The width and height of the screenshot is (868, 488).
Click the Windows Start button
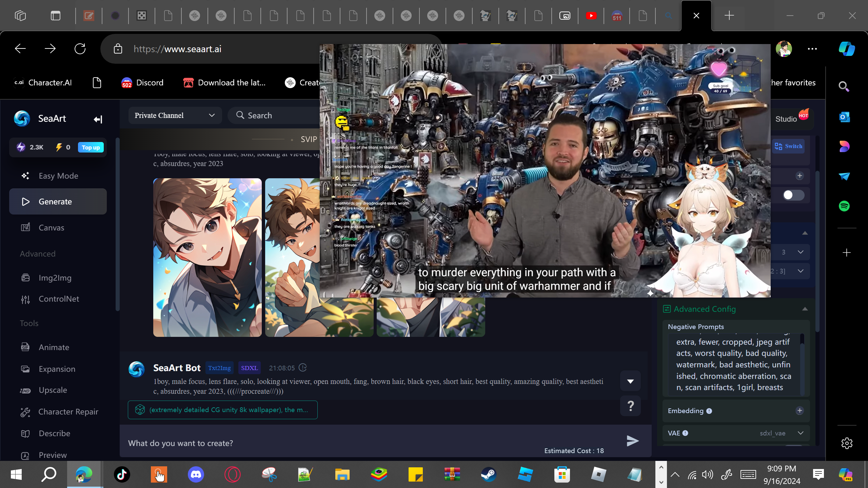tap(16, 474)
